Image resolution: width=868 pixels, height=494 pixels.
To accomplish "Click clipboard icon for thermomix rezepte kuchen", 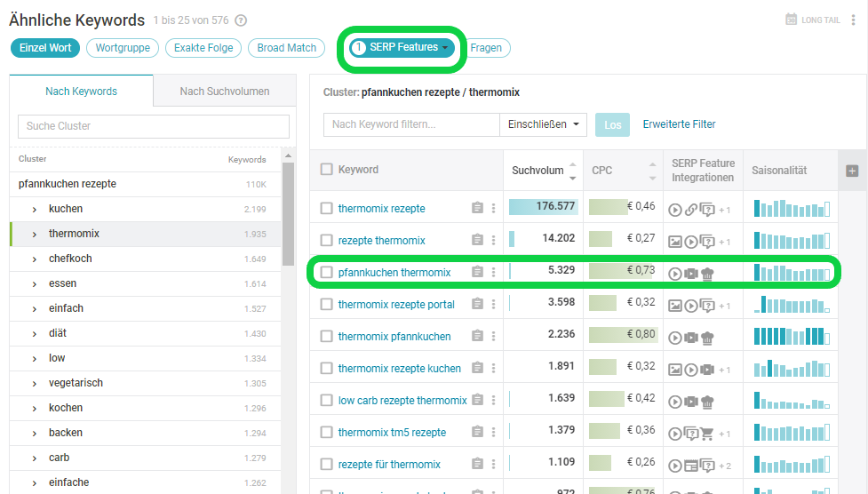I will 477,368.
